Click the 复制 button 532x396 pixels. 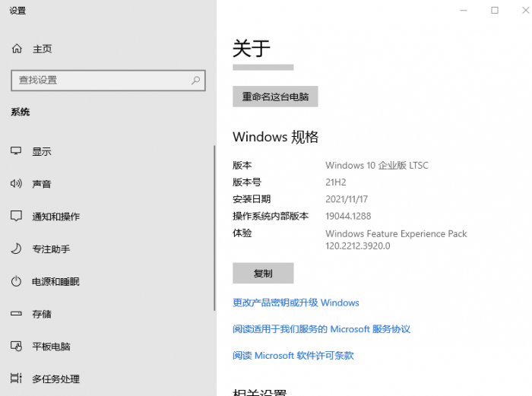263,273
